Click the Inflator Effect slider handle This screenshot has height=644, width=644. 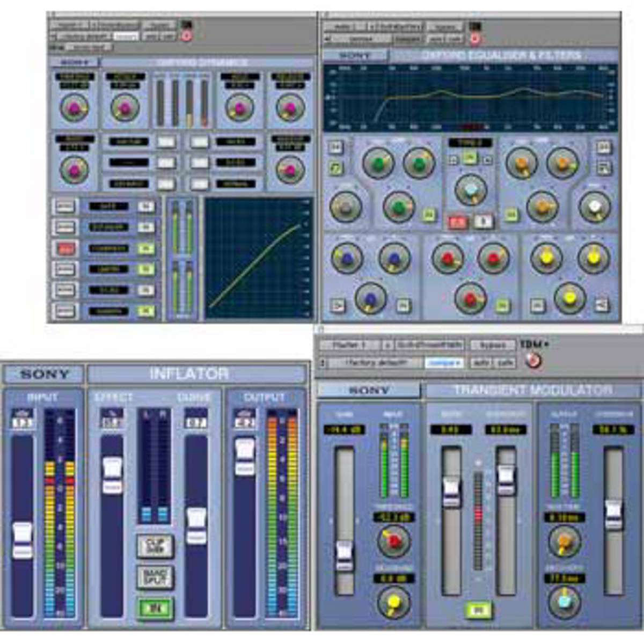pos(112,475)
